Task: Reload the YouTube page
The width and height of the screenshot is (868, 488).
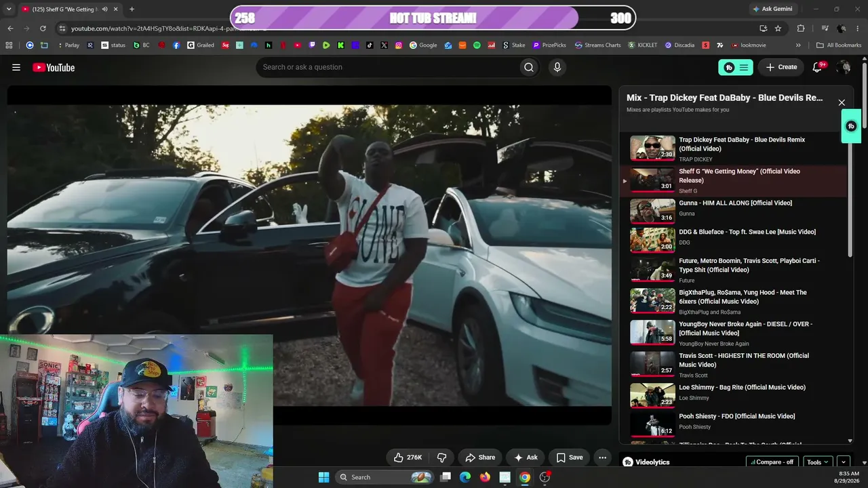Action: coord(43,28)
